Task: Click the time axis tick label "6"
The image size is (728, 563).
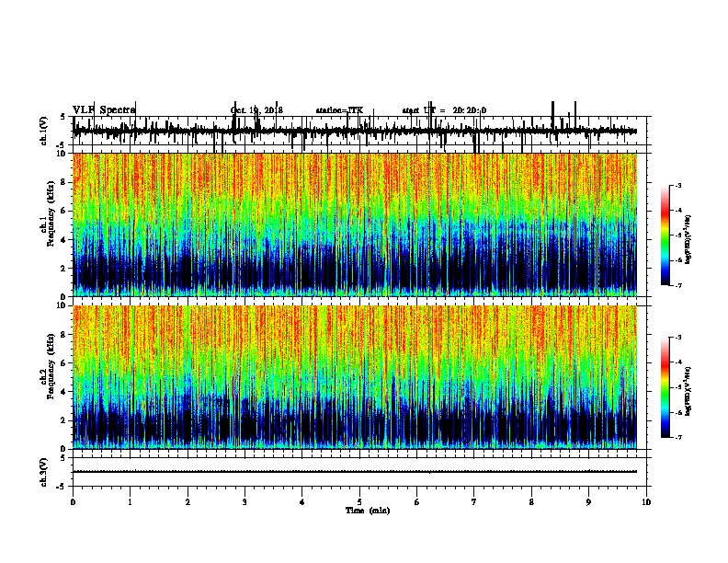Action: click(x=417, y=502)
